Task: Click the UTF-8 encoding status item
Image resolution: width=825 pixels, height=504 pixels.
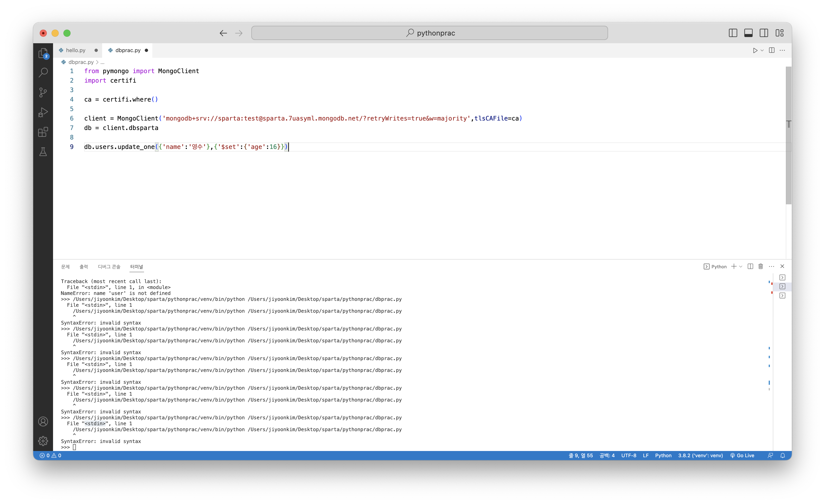Action: pyautogui.click(x=629, y=455)
